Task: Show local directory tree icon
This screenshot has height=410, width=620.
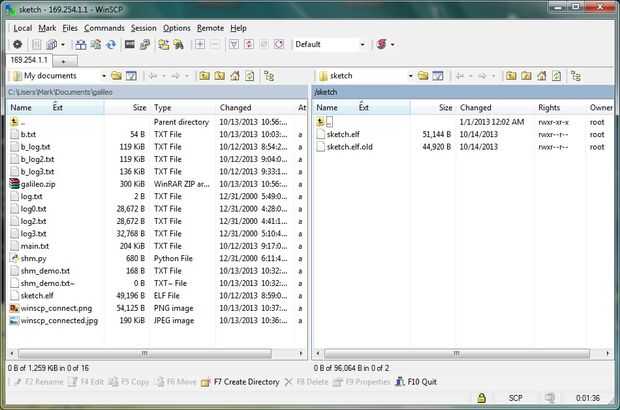Action: (x=269, y=76)
